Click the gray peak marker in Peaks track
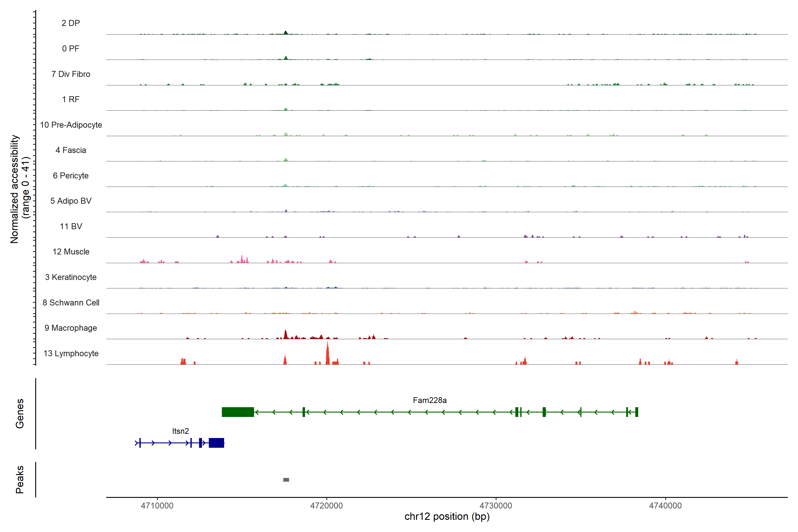The height and width of the screenshot is (532, 798). coord(286,480)
